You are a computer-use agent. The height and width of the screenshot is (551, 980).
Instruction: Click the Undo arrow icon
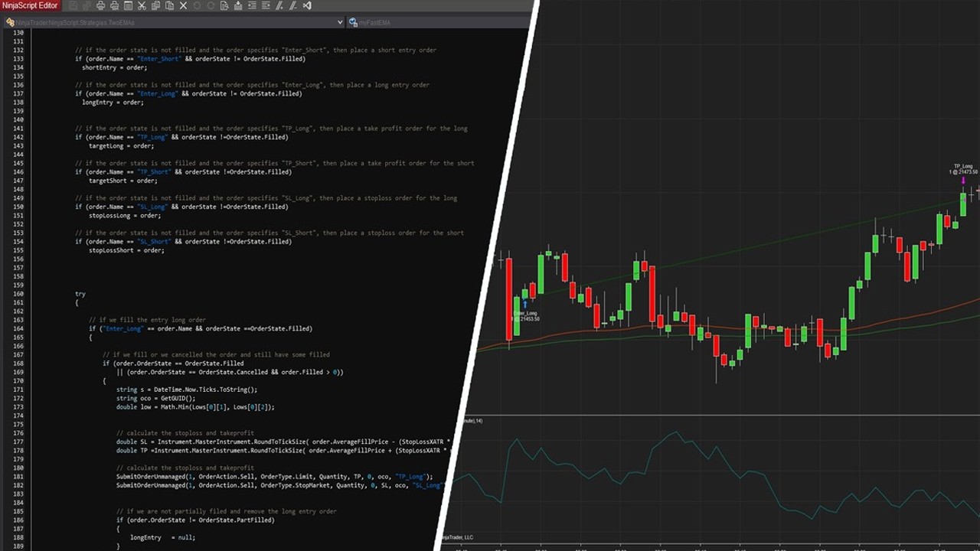coord(197,5)
